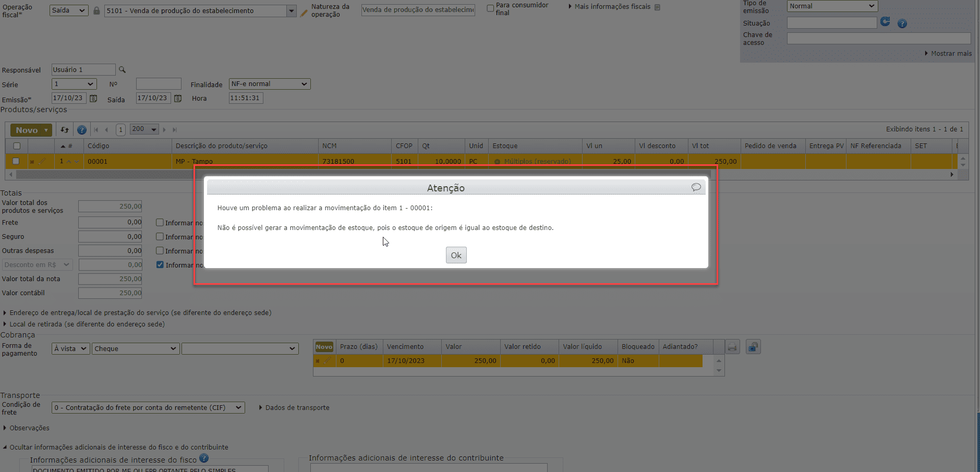The height and width of the screenshot is (472, 980).
Task: Expand Dados de transporte
Action: 294,408
